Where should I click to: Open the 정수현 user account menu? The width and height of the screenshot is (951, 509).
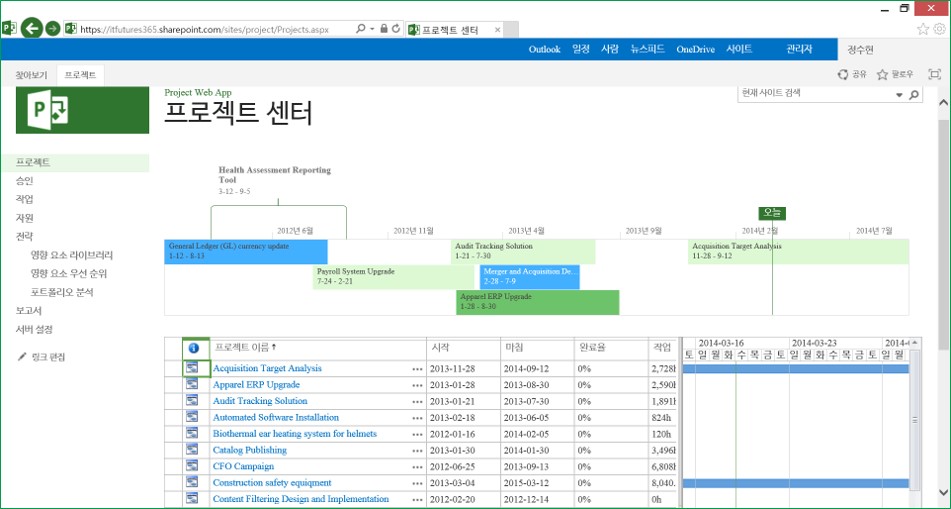860,50
